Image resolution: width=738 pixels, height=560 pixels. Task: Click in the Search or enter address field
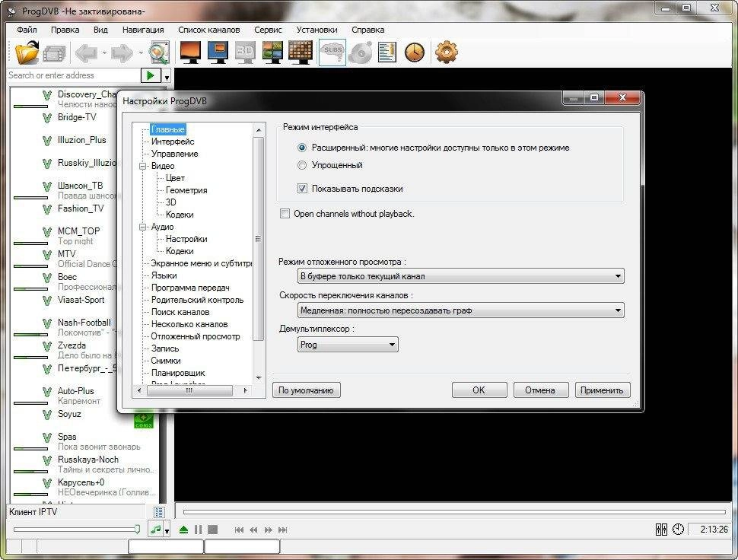click(74, 75)
